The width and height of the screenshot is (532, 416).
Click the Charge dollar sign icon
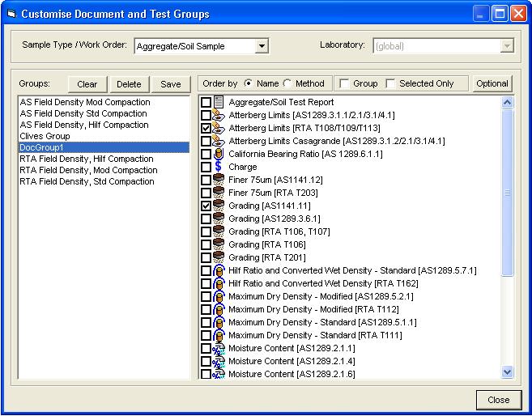pos(219,168)
